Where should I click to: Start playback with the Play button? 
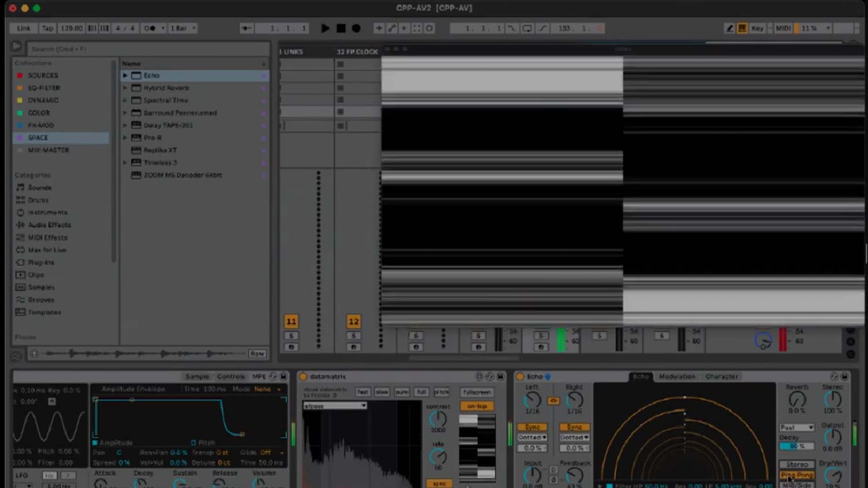(x=325, y=28)
